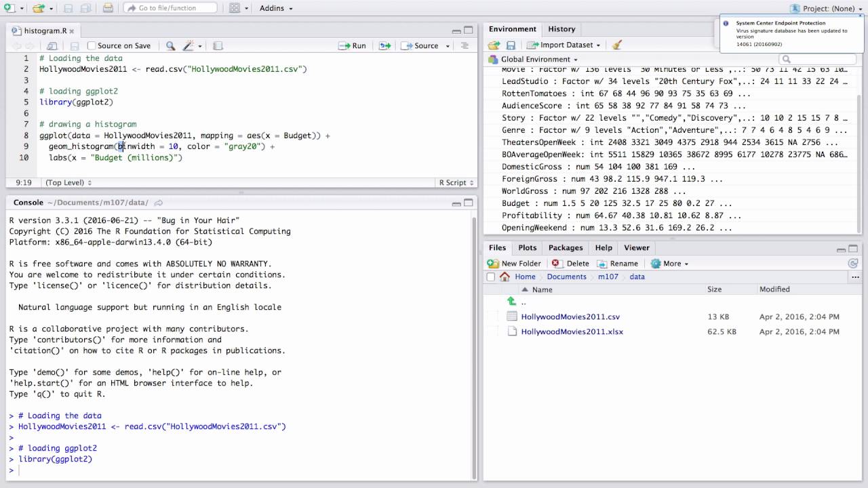Click Documents in the breadcrumb path

point(566,277)
